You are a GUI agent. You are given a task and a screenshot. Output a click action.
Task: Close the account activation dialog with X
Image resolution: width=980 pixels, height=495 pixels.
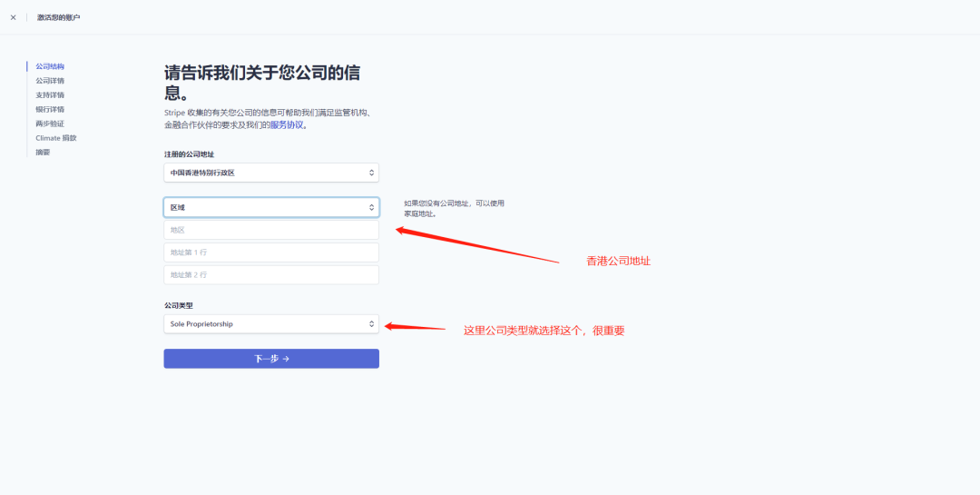coord(13,17)
